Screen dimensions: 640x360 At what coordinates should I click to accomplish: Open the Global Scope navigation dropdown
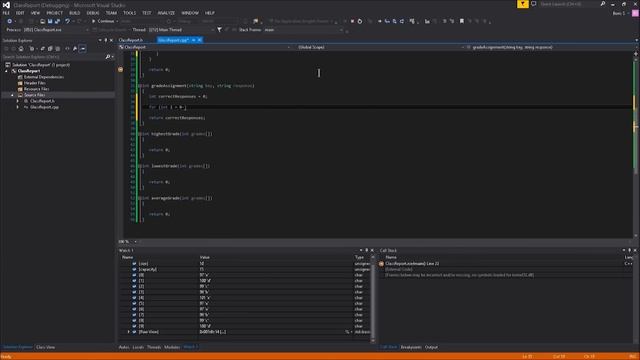[379, 47]
